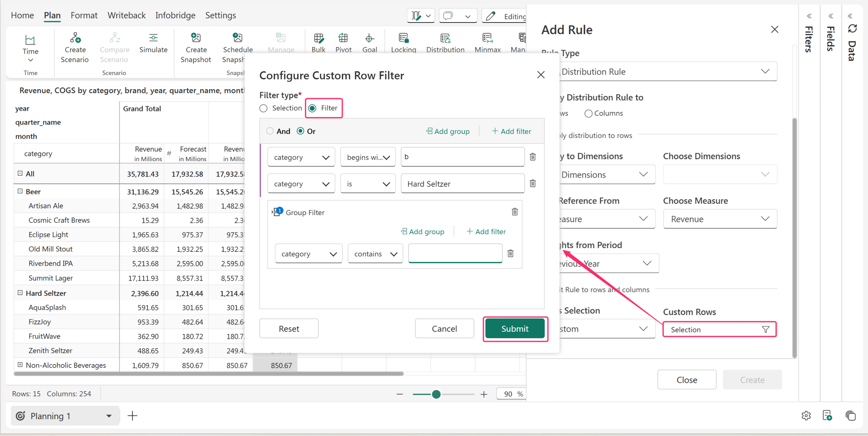The width and height of the screenshot is (868, 436).
Task: Delete the 'Hard Seltzer' filter row
Action: (533, 183)
